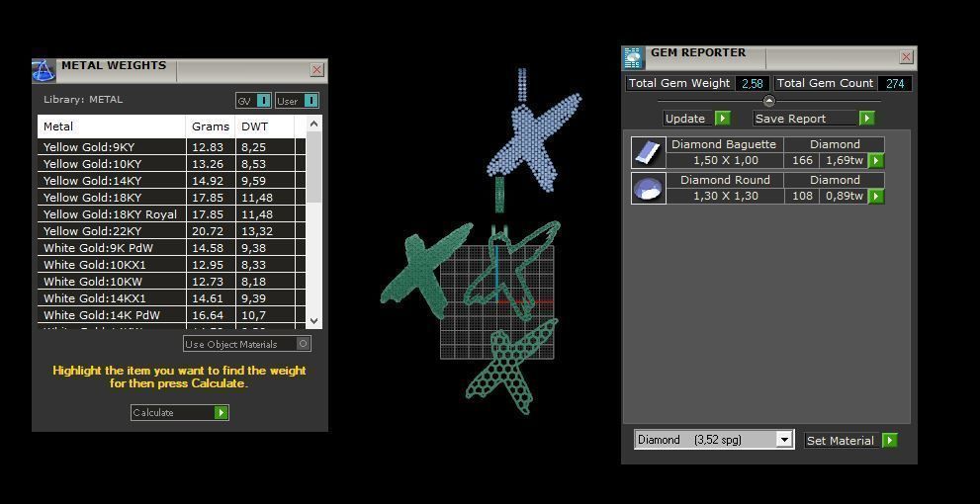
Task: Select the Yellow Gold:22KY row
Action: (171, 231)
